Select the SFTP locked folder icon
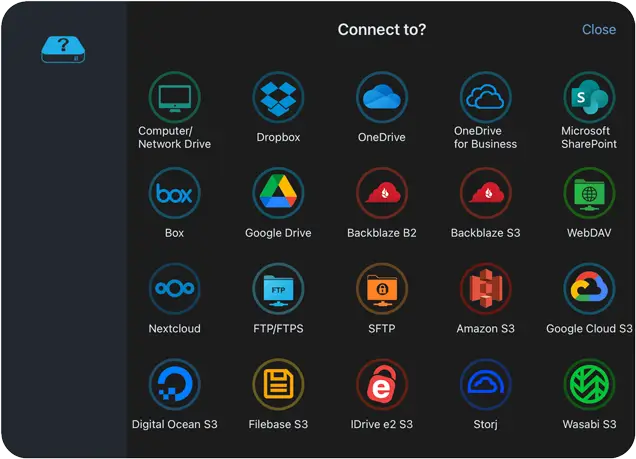The image size is (636, 459). (x=382, y=289)
